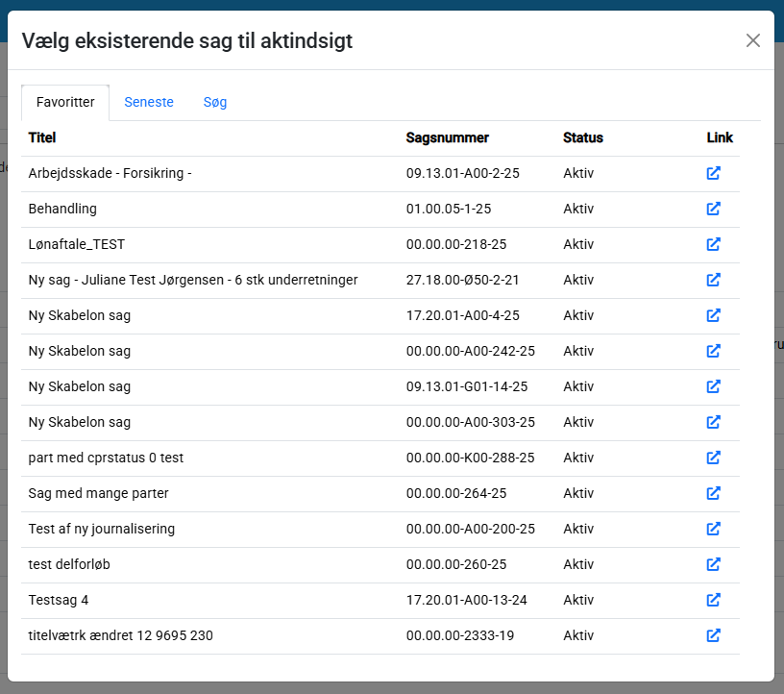Open link icon for titelvætrk ændret case
Image resolution: width=784 pixels, height=694 pixels.
[713, 635]
